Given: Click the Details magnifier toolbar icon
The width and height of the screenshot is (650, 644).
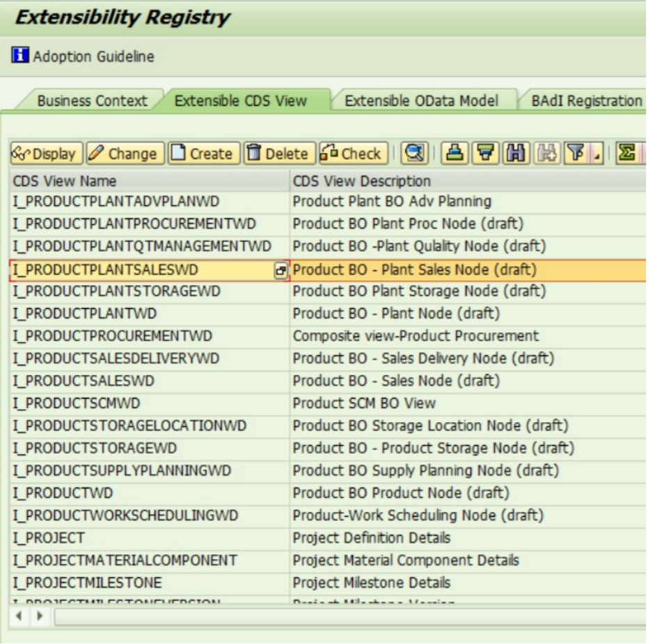Looking at the screenshot, I should 414,153.
